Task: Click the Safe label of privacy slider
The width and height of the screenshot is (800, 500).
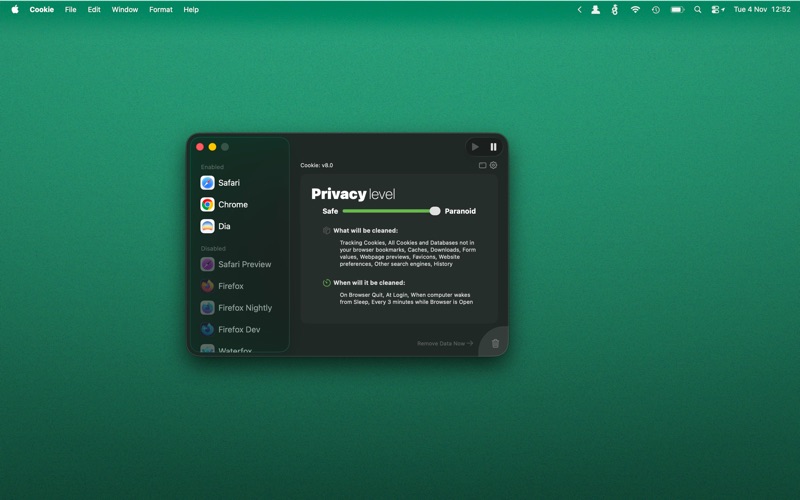Action: tap(330, 211)
